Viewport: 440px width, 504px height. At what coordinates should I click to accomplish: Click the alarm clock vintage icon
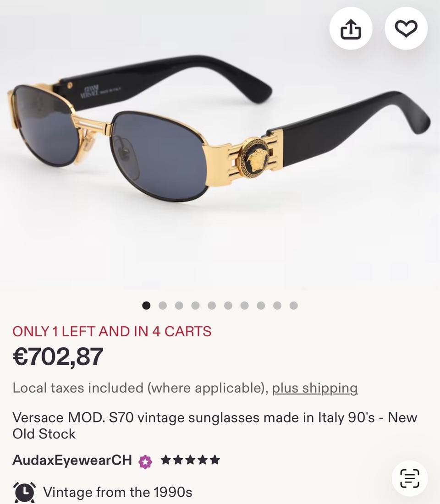(x=24, y=492)
